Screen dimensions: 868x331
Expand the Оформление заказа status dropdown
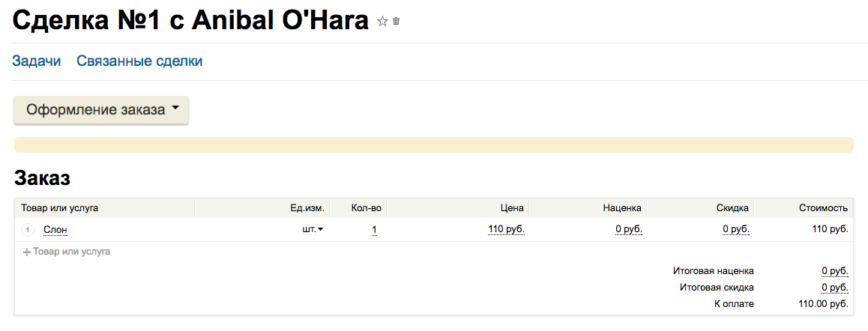tap(101, 109)
